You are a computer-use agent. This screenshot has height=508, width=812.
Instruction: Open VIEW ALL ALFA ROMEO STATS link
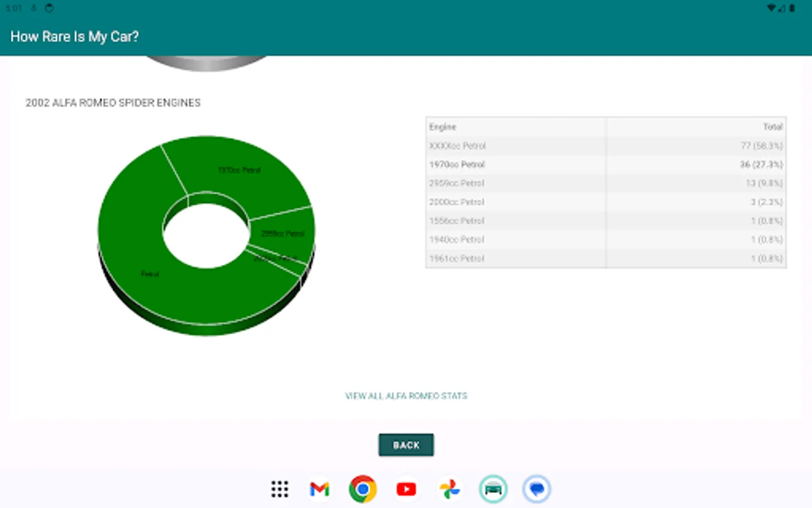(406, 396)
